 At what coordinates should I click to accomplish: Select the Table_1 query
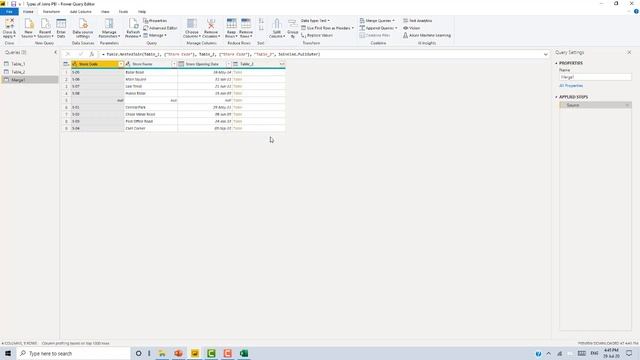[x=30, y=64]
